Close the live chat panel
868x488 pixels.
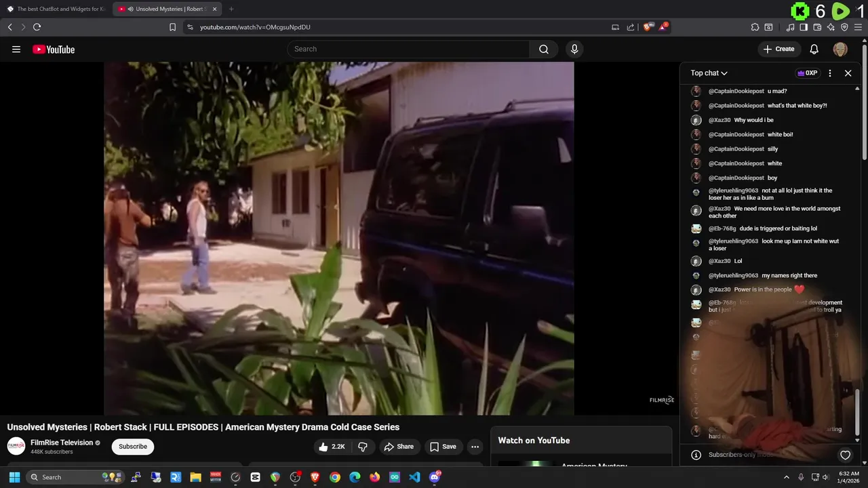point(848,73)
